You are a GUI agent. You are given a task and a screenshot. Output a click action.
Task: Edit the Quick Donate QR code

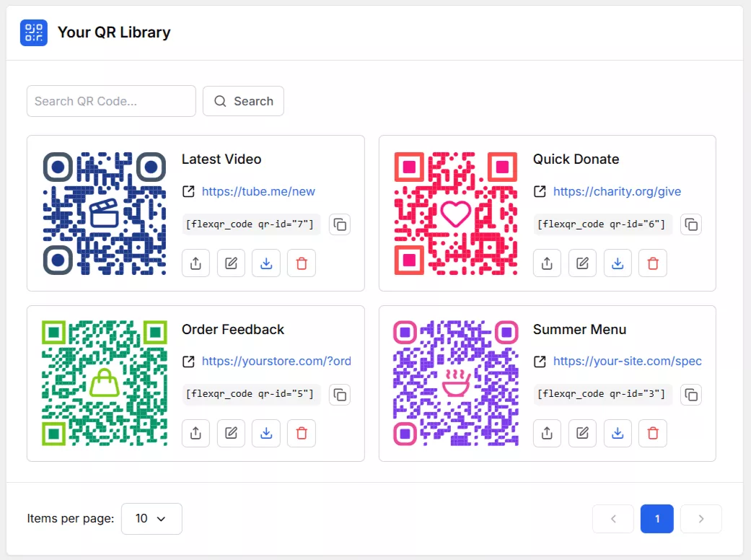[582, 263]
